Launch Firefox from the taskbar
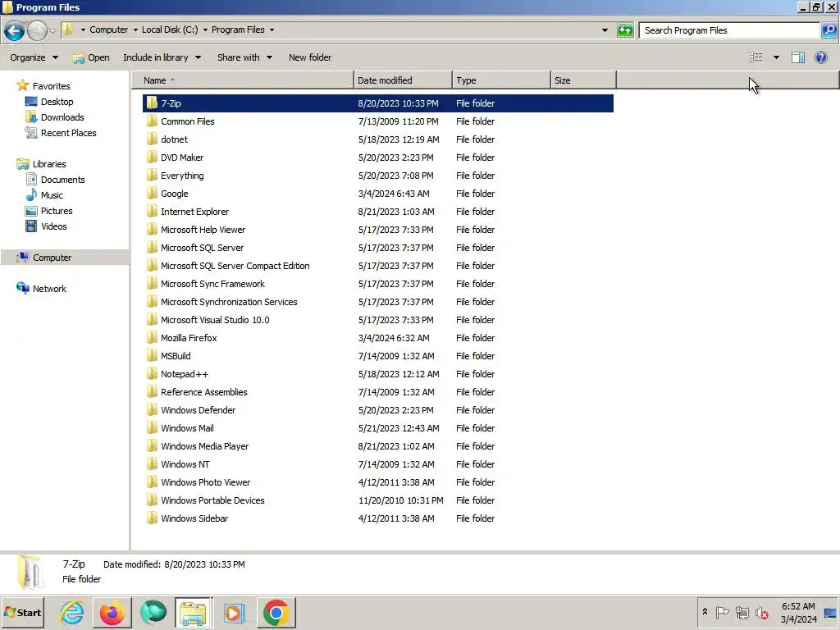The height and width of the screenshot is (630, 840). 112,612
